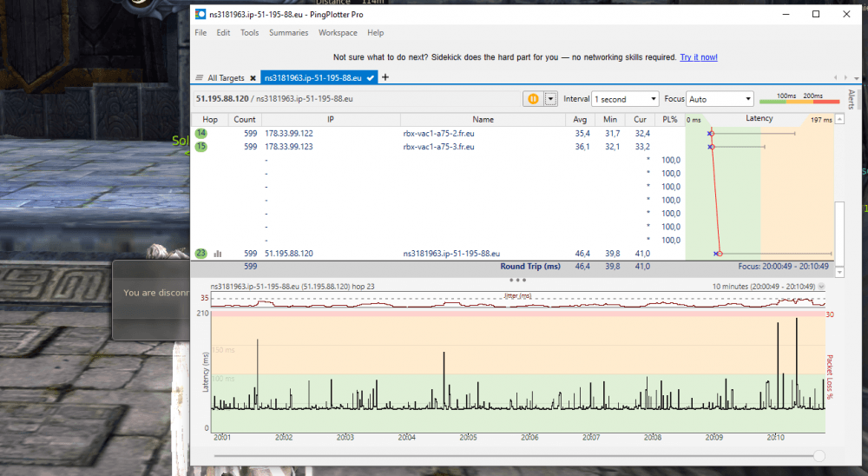The image size is (868, 476).
Task: Open the Summaries menu
Action: click(288, 33)
